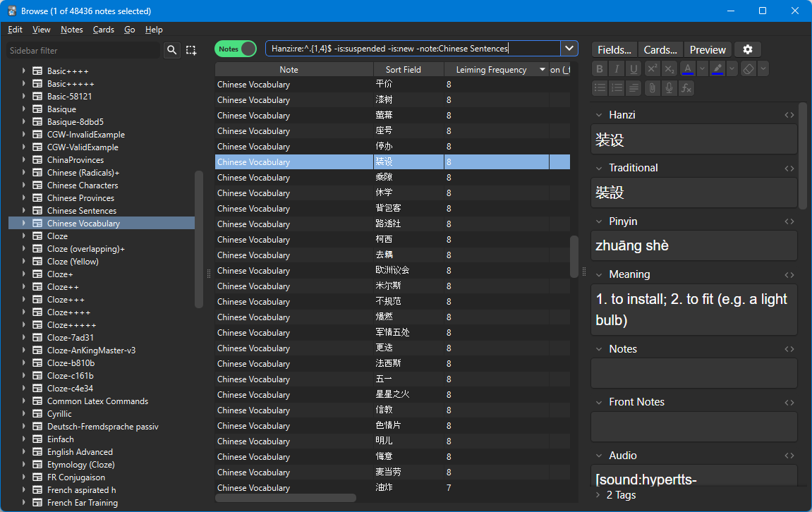This screenshot has width=812, height=512.
Task: Open the View menu
Action: [42, 30]
